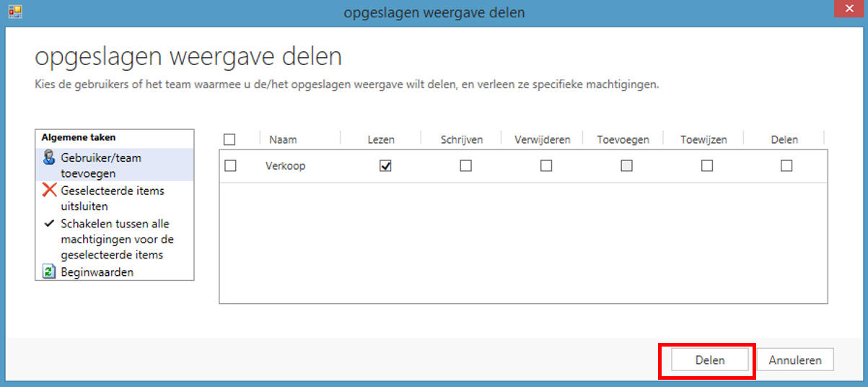Enable Toewijzen permission for Verkoop
The image size is (868, 387).
(707, 166)
